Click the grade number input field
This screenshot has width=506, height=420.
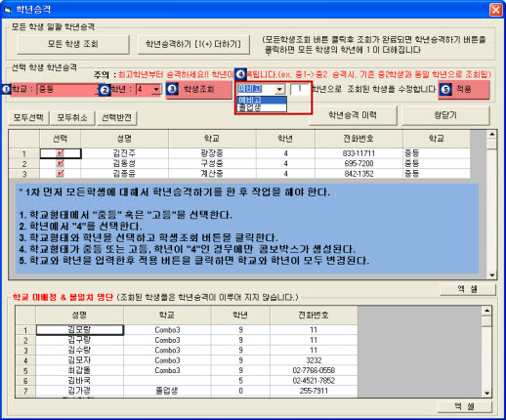(300, 89)
